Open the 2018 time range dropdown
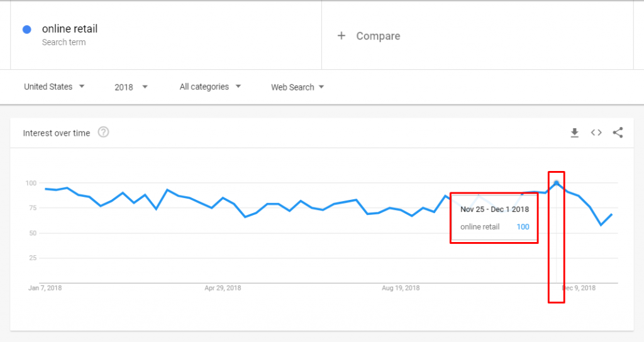 [131, 87]
